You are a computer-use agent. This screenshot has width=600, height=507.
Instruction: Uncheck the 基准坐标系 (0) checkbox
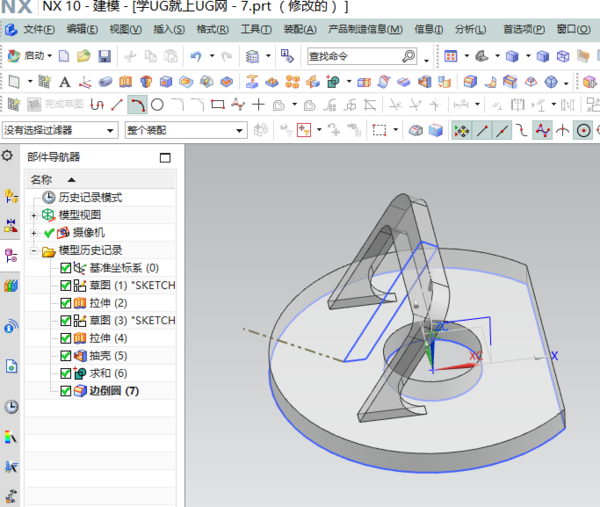(x=66, y=268)
